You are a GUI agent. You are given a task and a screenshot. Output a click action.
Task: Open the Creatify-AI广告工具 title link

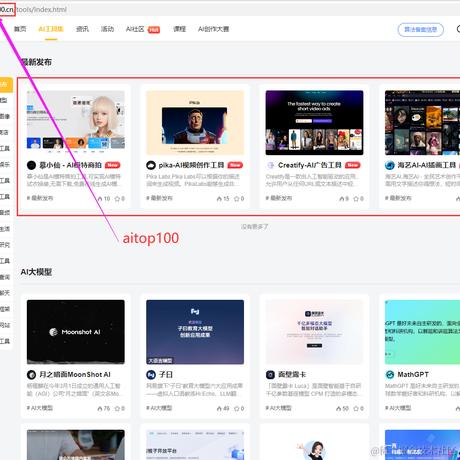310,165
